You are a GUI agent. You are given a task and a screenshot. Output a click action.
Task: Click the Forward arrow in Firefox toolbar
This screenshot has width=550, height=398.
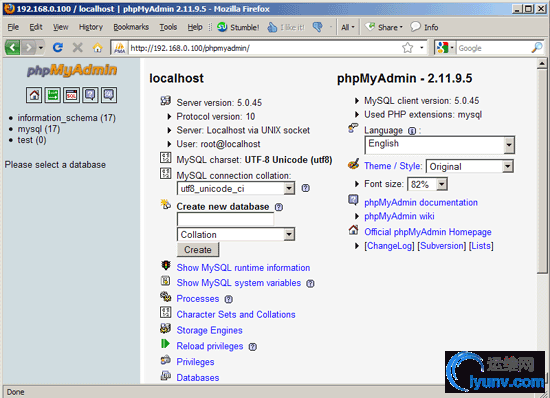point(28,47)
